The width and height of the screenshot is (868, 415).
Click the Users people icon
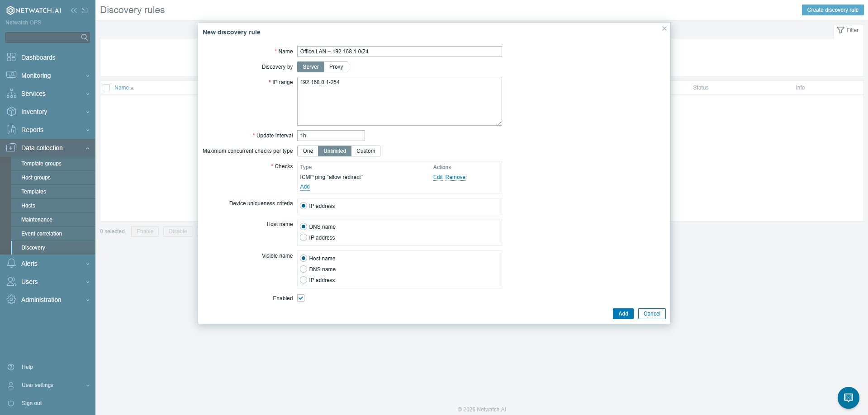click(11, 282)
